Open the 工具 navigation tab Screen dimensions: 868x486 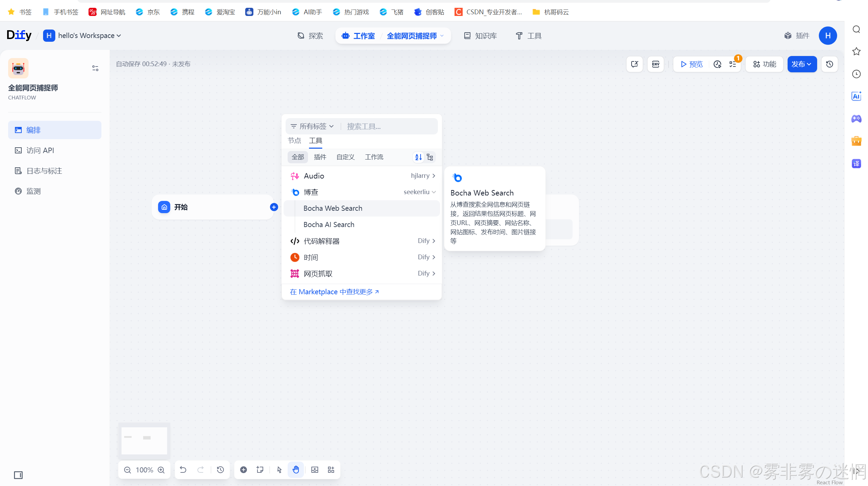point(528,36)
